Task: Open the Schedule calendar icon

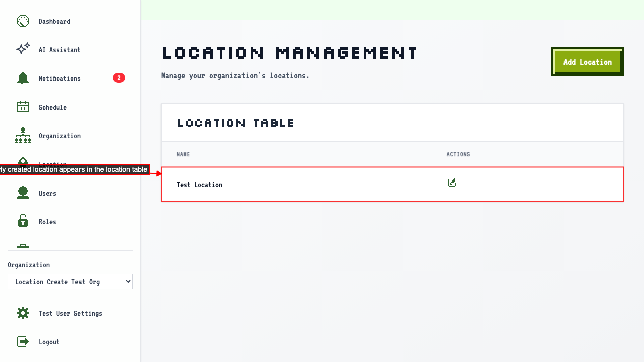Action: [x=23, y=107]
